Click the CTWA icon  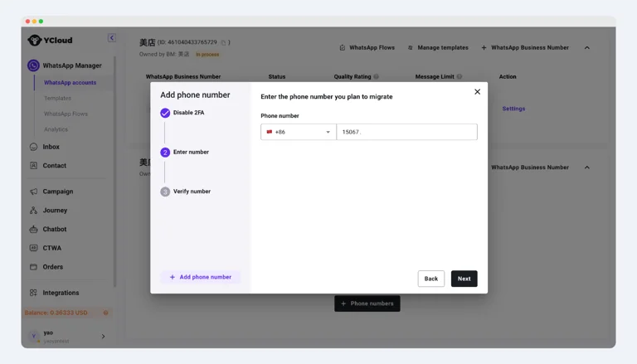[33, 248]
